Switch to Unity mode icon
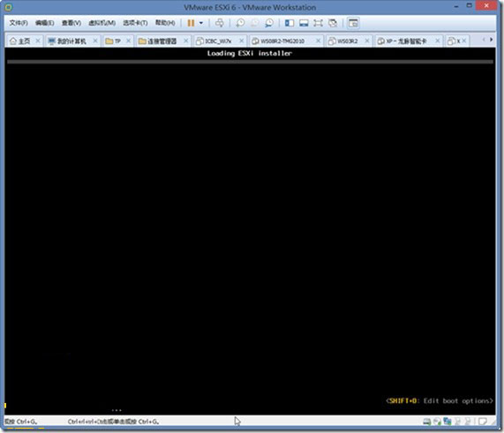 coord(333,23)
